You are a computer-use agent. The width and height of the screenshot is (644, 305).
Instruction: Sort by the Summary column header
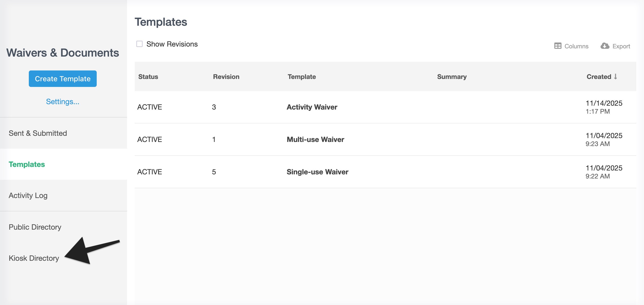coord(452,77)
